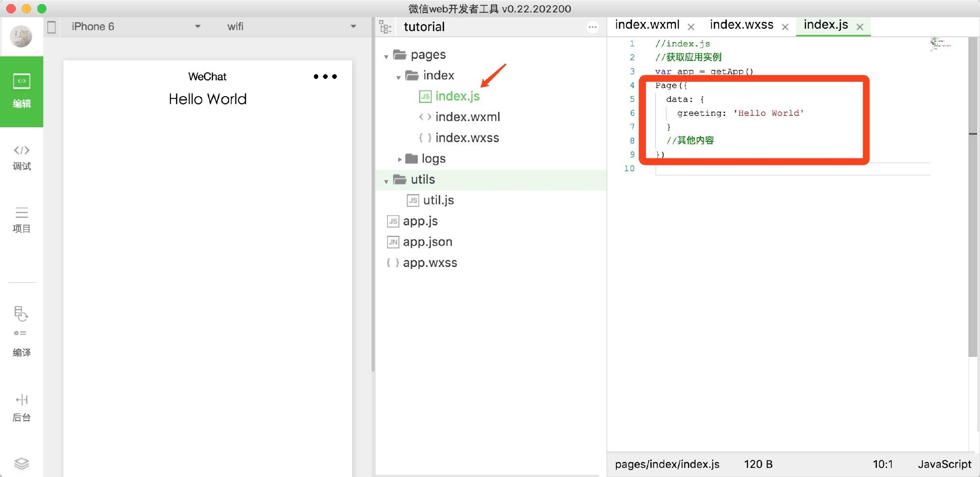Expand the logs folder
This screenshot has height=477, width=980.
pos(400,159)
